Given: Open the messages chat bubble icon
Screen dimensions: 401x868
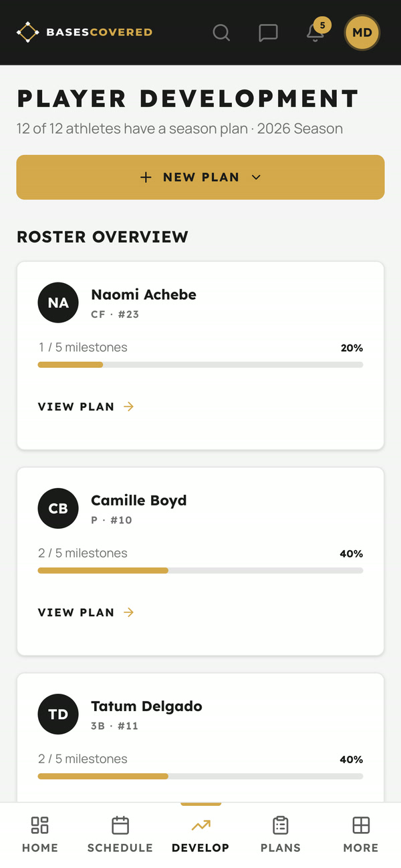Looking at the screenshot, I should tap(268, 32).
